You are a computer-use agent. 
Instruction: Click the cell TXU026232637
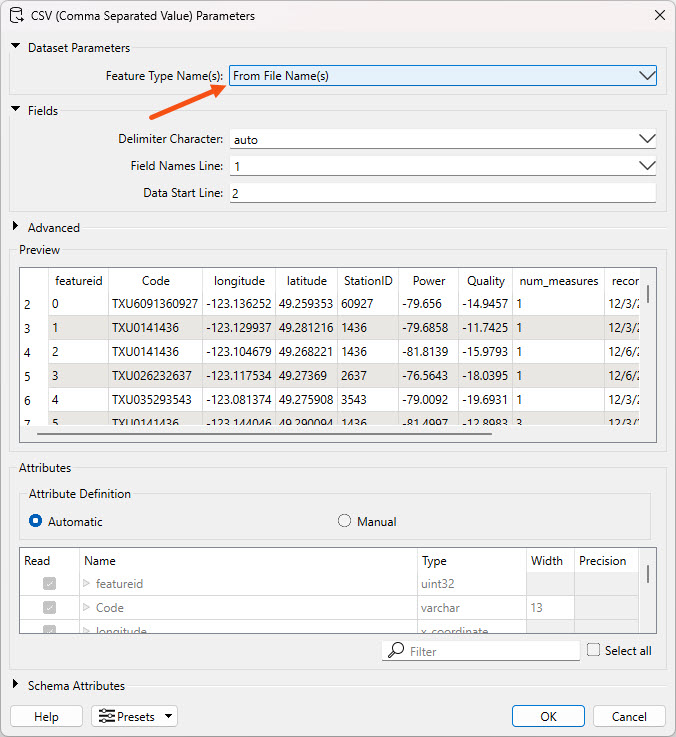click(x=156, y=376)
